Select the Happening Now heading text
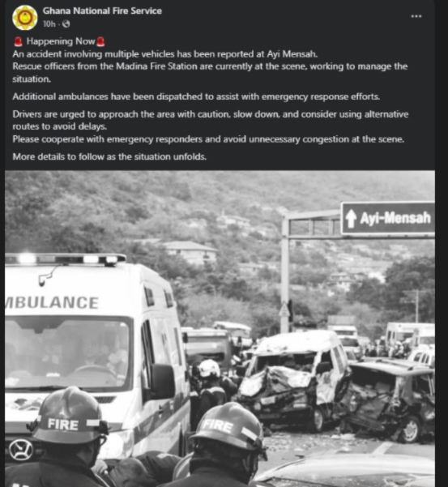Image resolution: width=448 pixels, height=487 pixels. 61,41
